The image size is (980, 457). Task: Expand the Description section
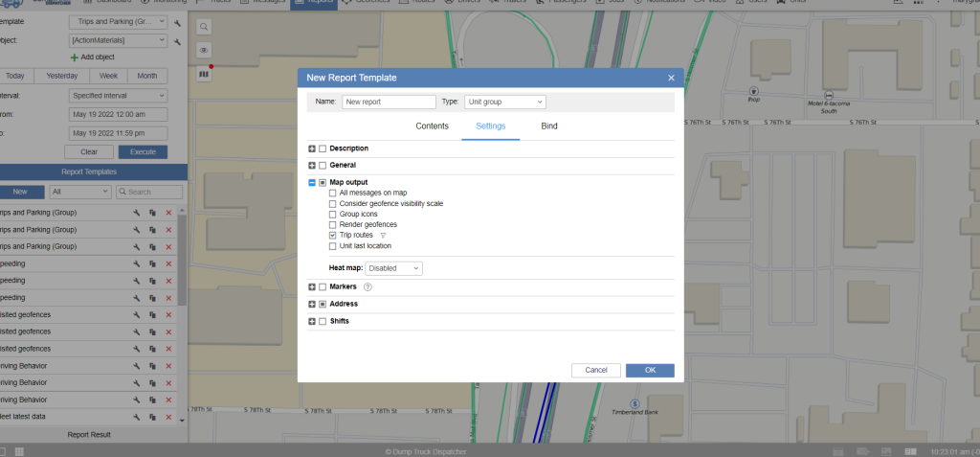(312, 149)
